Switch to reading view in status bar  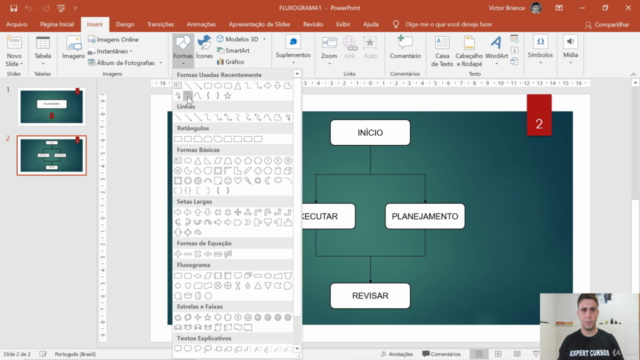[517, 354]
